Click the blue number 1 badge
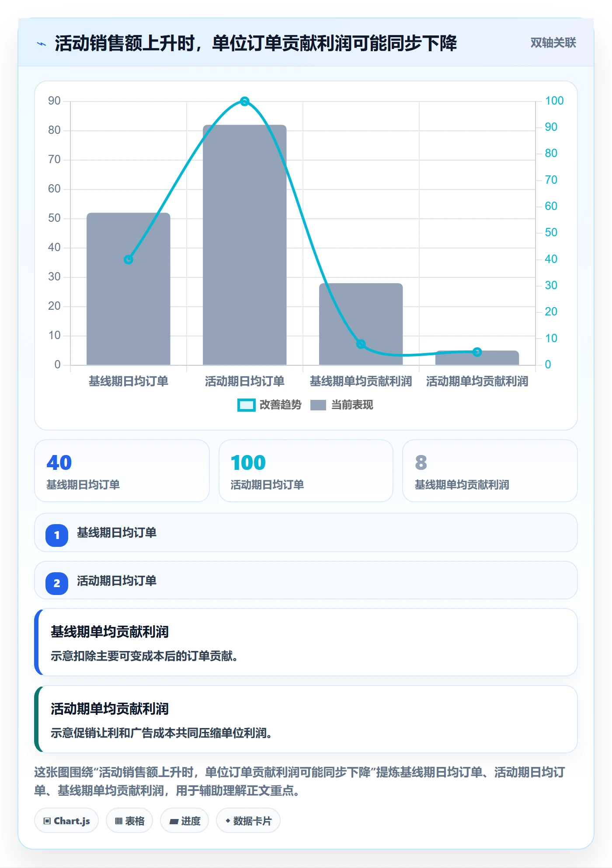Viewport: 612px width, 868px height. tap(57, 535)
